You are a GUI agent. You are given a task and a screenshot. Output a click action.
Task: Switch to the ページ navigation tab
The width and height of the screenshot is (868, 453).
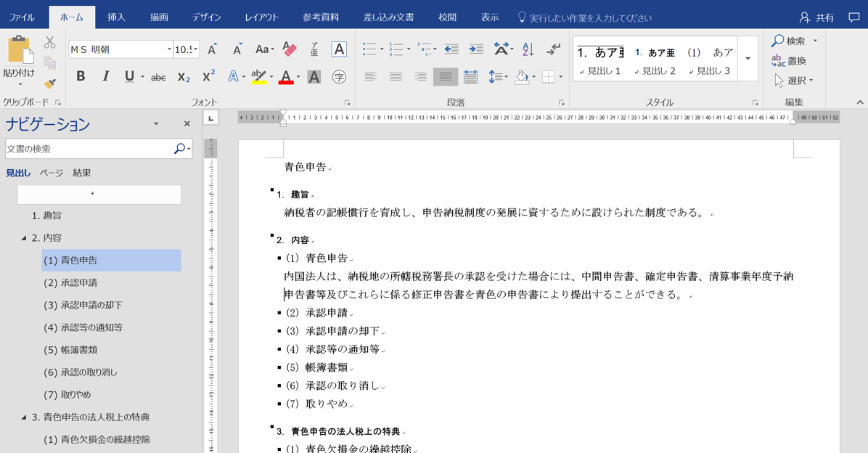pyautogui.click(x=52, y=173)
